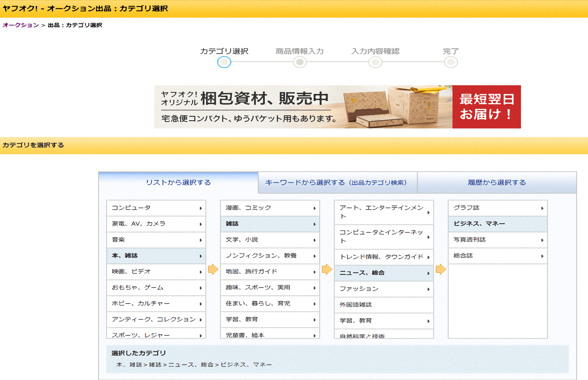This screenshot has width=588, height=380.
Task: Expand the グラフ誌 category arrow
Action: 542,208
